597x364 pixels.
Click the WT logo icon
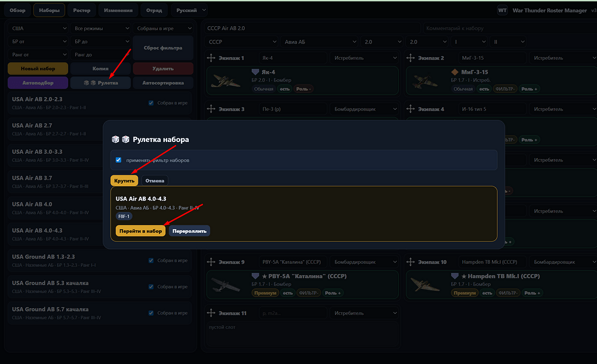click(x=502, y=10)
